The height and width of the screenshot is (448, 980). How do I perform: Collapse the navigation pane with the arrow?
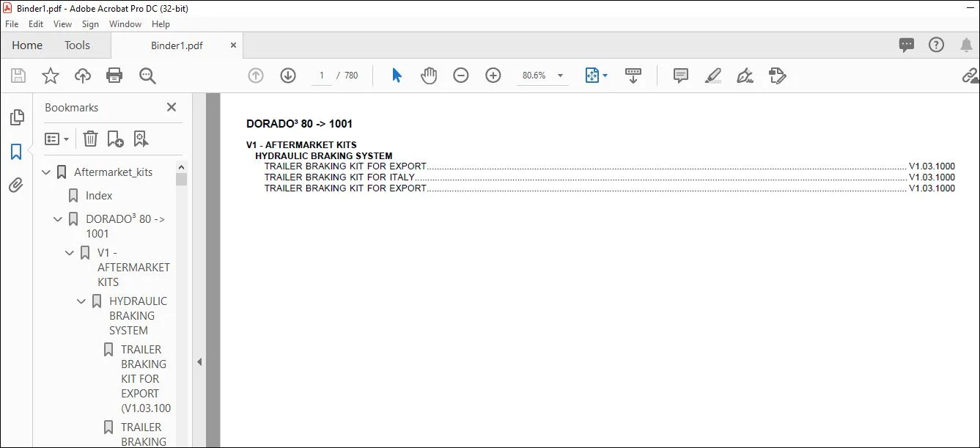click(x=199, y=361)
